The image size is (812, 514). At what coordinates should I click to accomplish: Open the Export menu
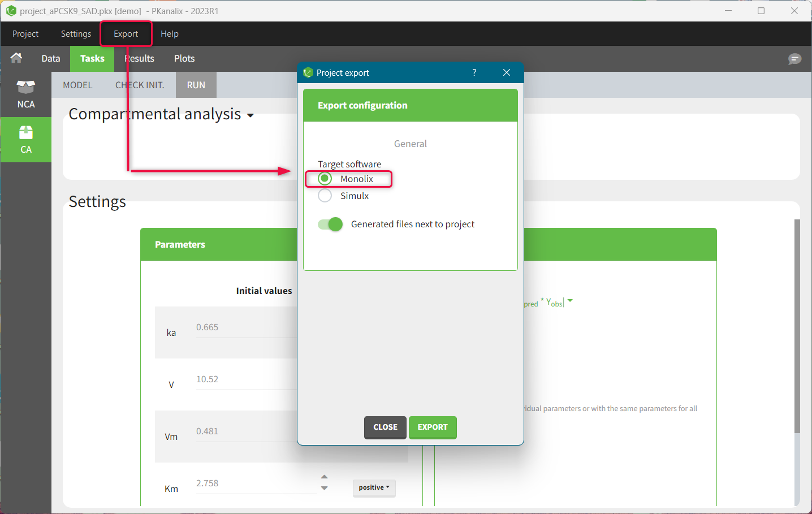click(126, 34)
